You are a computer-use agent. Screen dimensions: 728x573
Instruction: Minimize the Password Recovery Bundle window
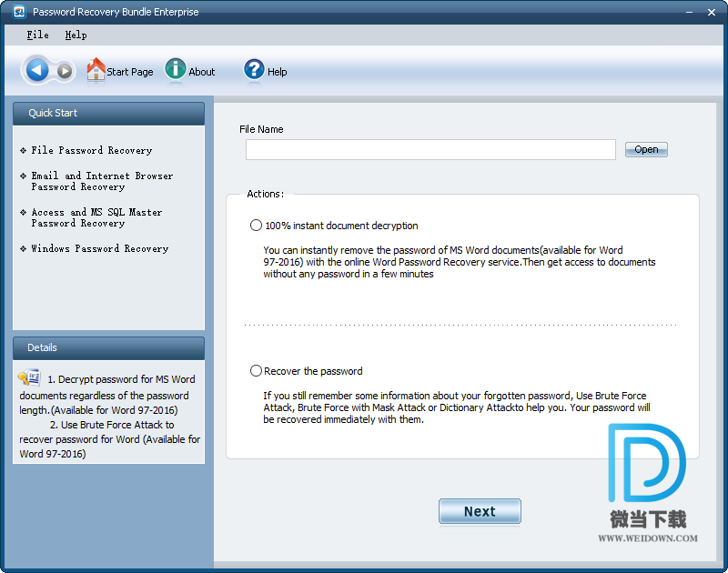[x=690, y=13]
